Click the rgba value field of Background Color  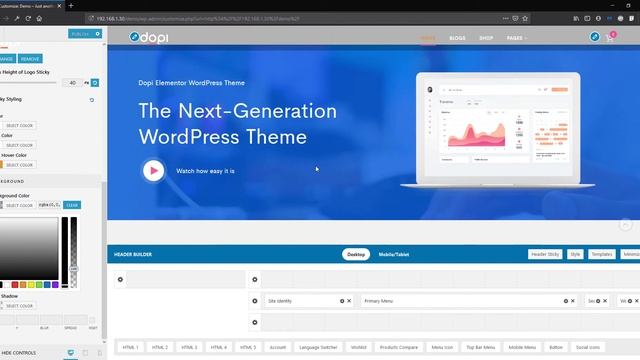pos(49,205)
